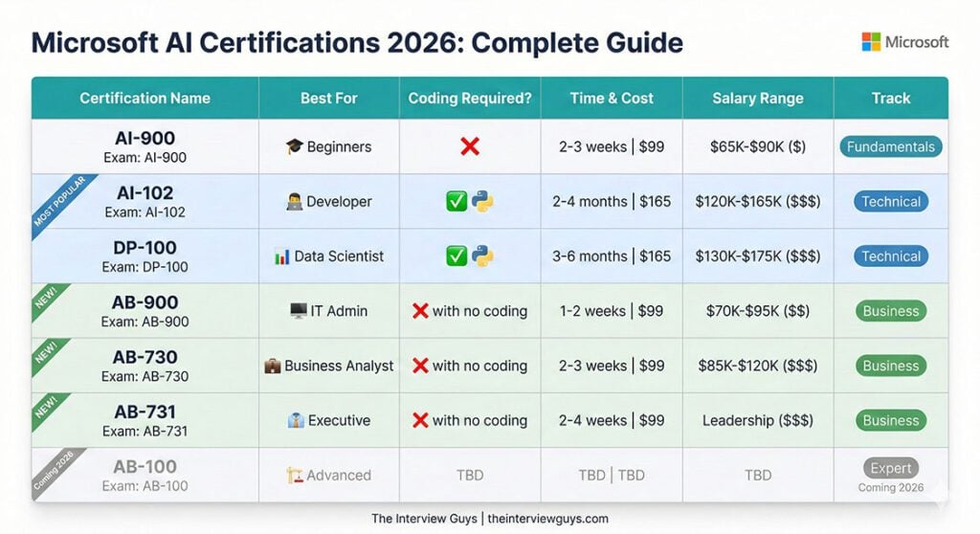
Task: Click the green checkmark in the DP-100 row
Action: point(457,256)
